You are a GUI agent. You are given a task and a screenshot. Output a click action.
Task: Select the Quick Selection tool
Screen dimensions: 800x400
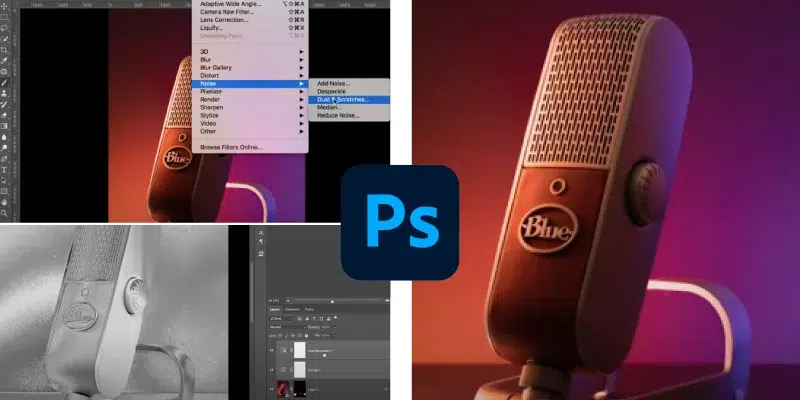5,38
